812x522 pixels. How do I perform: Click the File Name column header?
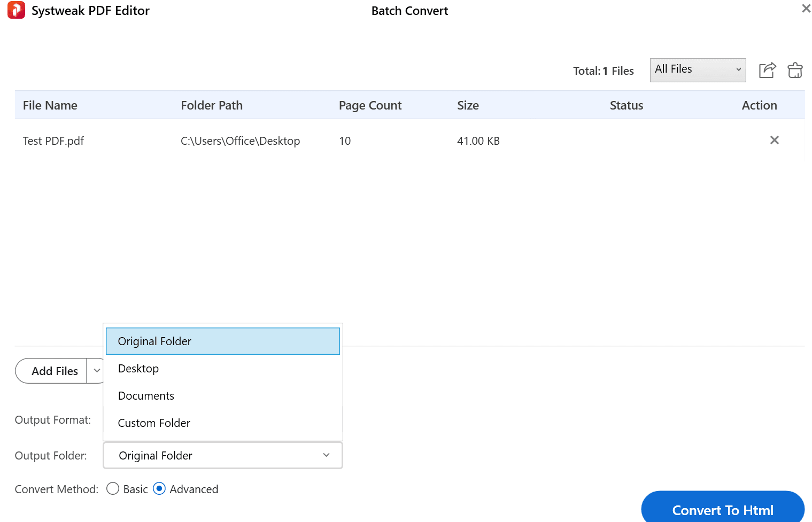(50, 105)
